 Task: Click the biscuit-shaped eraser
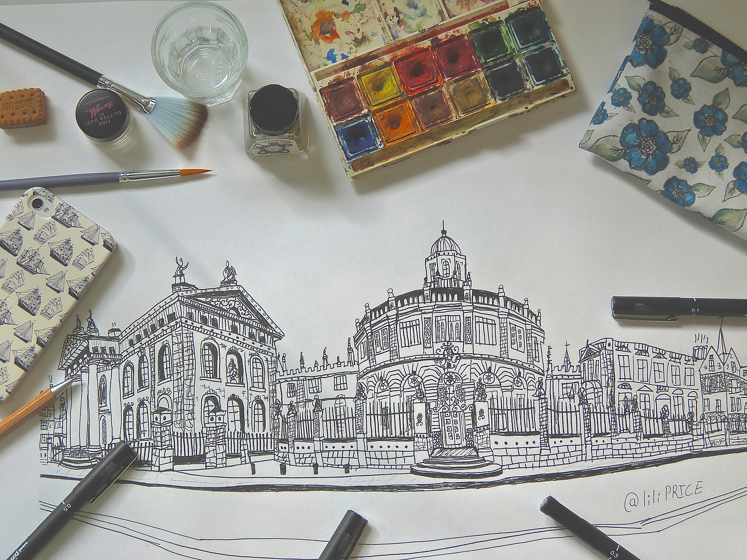pos(22,108)
